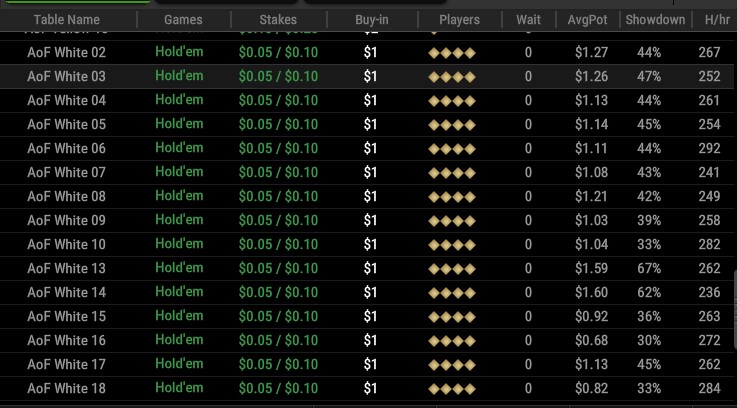The height and width of the screenshot is (408, 737).
Task: Sort tables by Stakes column header
Action: [x=277, y=20]
